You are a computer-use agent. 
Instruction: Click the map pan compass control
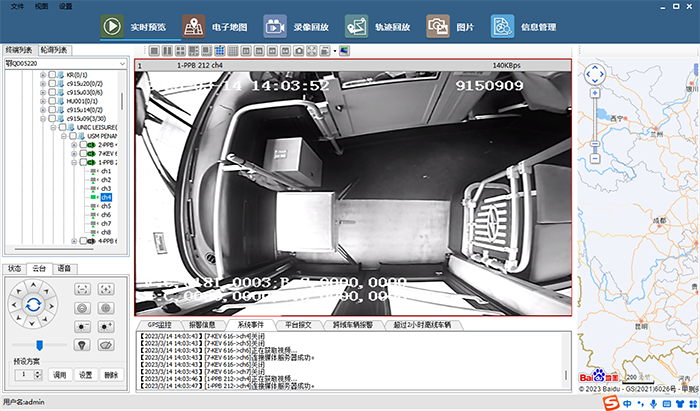point(595,74)
